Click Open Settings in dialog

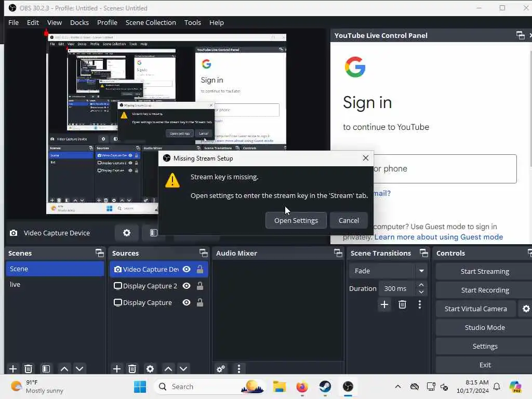[x=296, y=220]
